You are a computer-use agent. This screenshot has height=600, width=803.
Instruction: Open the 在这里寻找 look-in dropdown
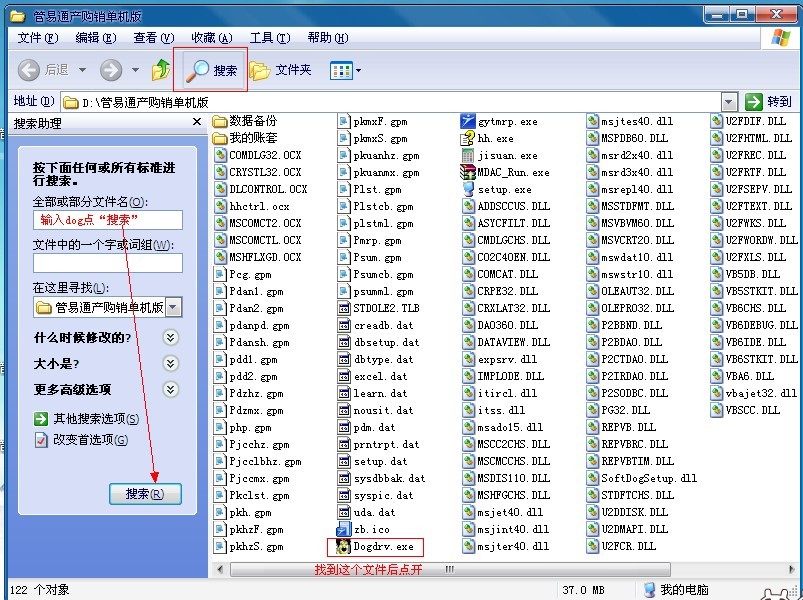(x=174, y=307)
